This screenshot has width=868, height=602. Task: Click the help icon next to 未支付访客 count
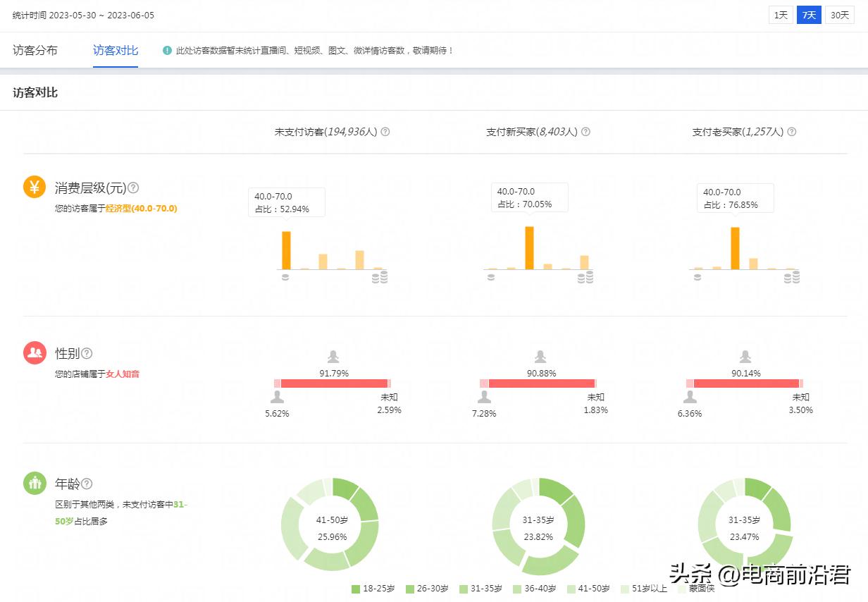point(385,132)
